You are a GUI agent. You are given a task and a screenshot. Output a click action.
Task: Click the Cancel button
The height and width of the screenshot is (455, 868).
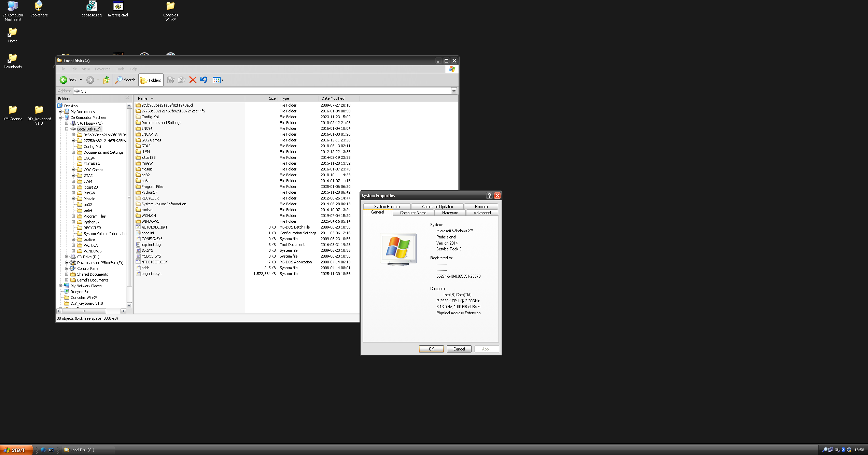click(x=459, y=349)
